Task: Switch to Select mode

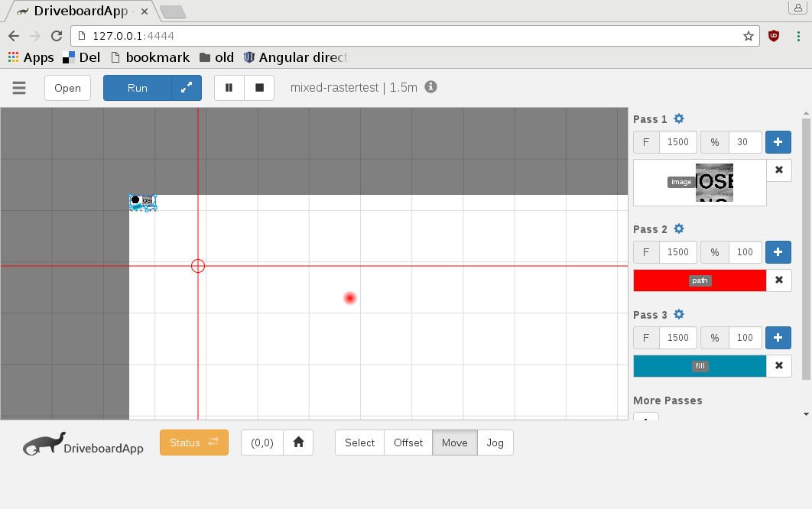Action: pyautogui.click(x=359, y=443)
